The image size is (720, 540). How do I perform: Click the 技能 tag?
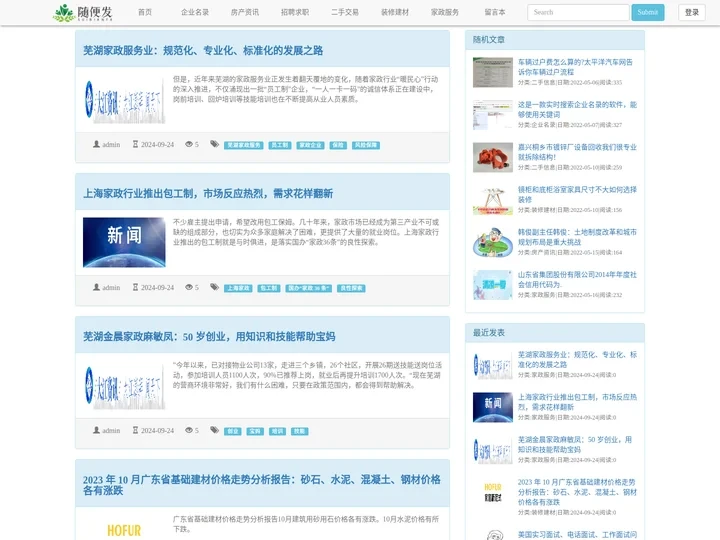click(299, 431)
